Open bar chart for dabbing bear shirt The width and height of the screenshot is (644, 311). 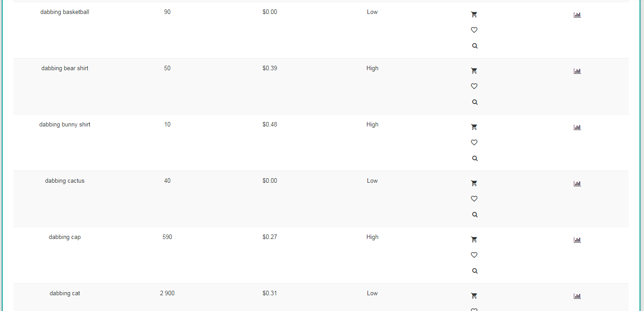(577, 71)
